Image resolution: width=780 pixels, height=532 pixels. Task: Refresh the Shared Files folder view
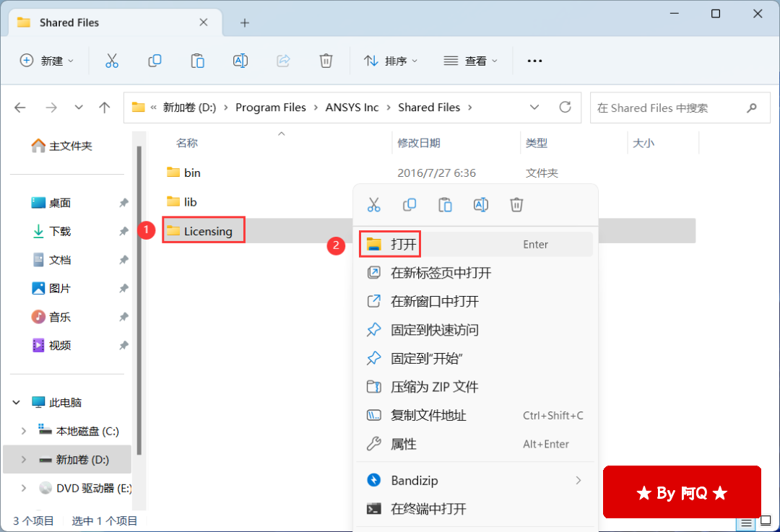tap(565, 108)
